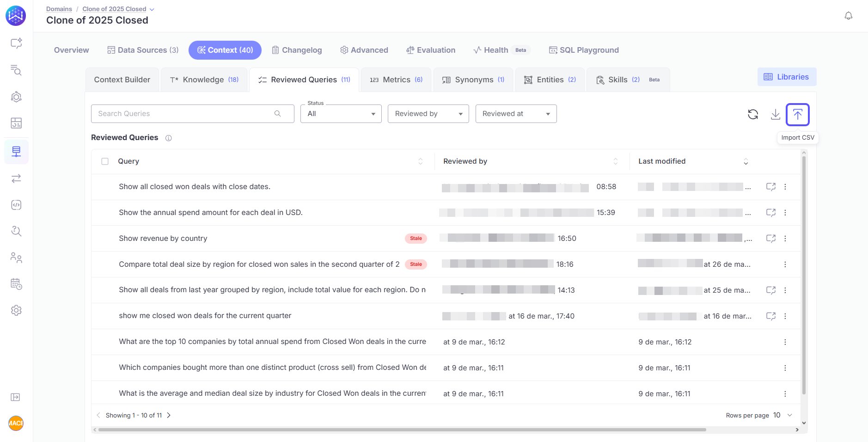Open the 'Show revenue by country' query in chat
The image size is (868, 442).
[x=771, y=239]
